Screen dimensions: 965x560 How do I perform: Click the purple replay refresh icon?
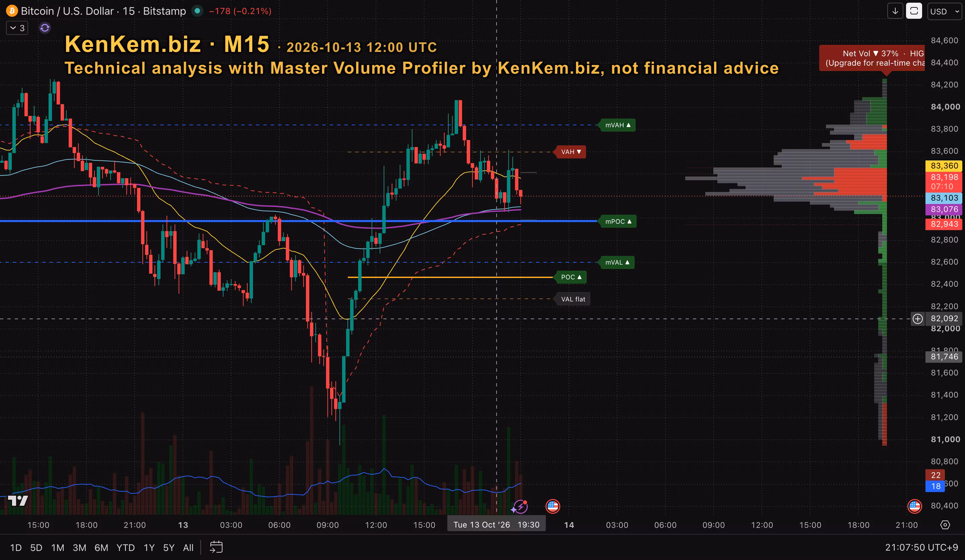tap(45, 28)
